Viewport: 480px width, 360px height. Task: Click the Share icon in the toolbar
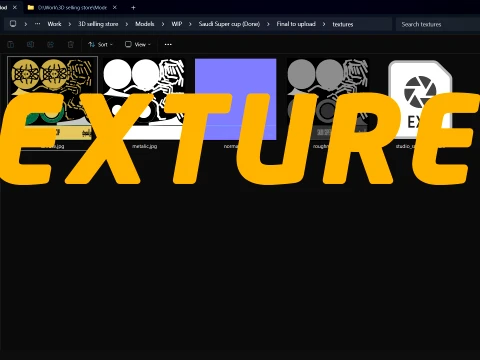tap(50, 44)
